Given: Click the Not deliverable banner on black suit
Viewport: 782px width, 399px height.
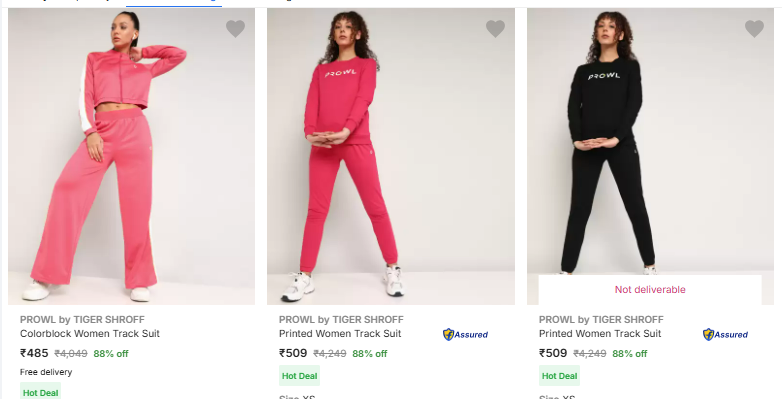Looking at the screenshot, I should 650,290.
